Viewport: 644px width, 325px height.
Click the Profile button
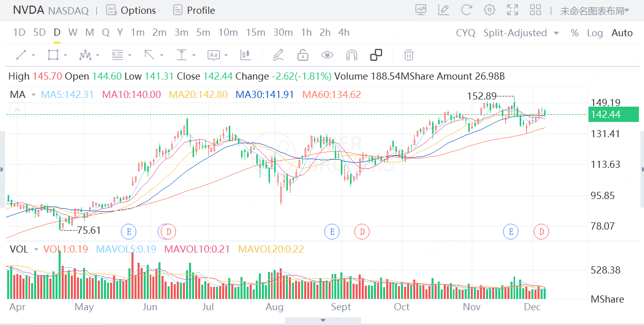[x=194, y=10]
